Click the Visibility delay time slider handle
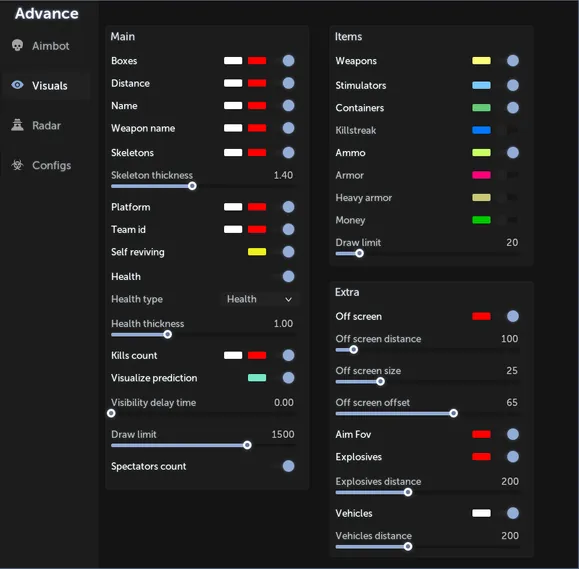 point(111,413)
